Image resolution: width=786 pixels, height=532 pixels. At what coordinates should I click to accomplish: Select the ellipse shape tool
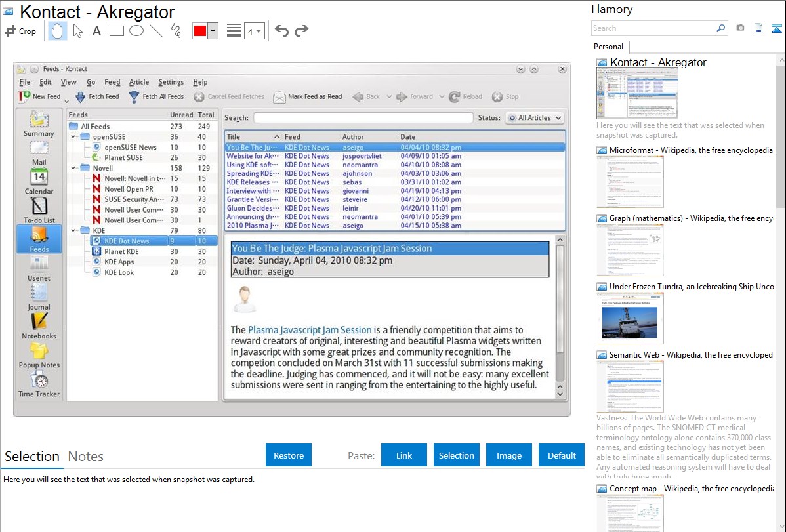(x=136, y=31)
